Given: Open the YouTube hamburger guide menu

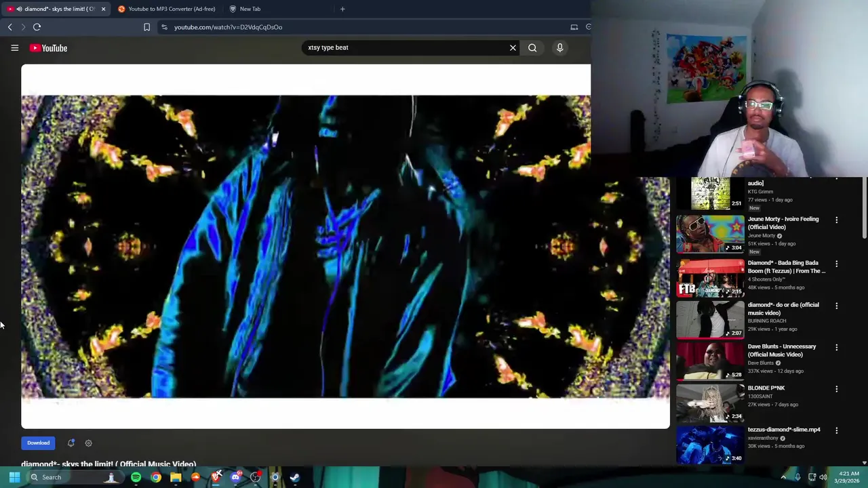Looking at the screenshot, I should [x=14, y=48].
